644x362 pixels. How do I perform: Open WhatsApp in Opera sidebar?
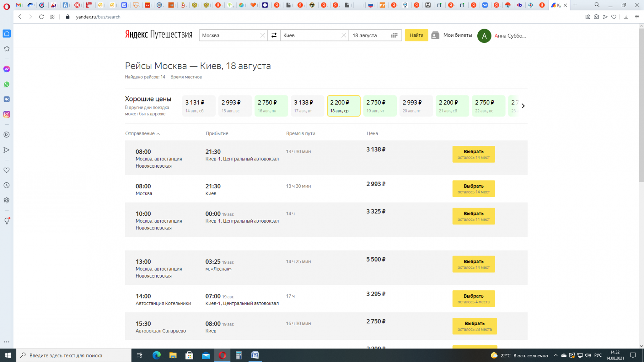pyautogui.click(x=7, y=84)
